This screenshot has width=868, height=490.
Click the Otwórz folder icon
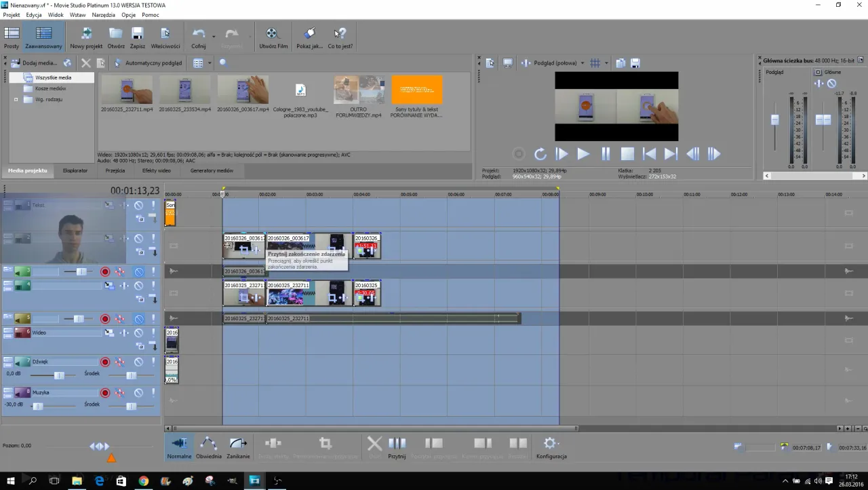pyautogui.click(x=116, y=38)
